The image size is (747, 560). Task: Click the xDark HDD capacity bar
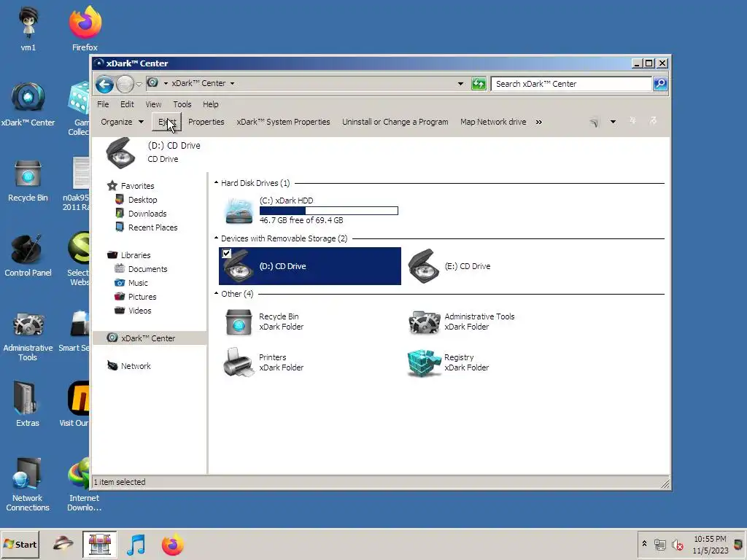(x=329, y=211)
